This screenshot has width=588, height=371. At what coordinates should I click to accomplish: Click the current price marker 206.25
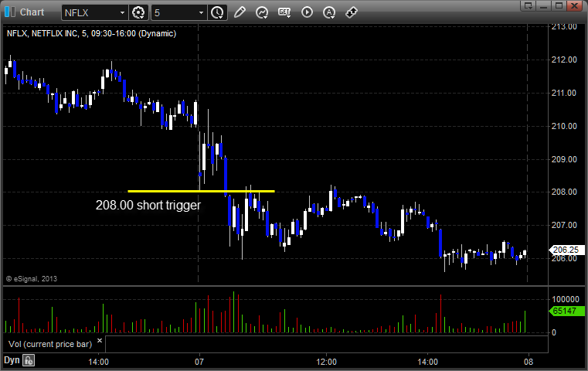[x=566, y=250]
